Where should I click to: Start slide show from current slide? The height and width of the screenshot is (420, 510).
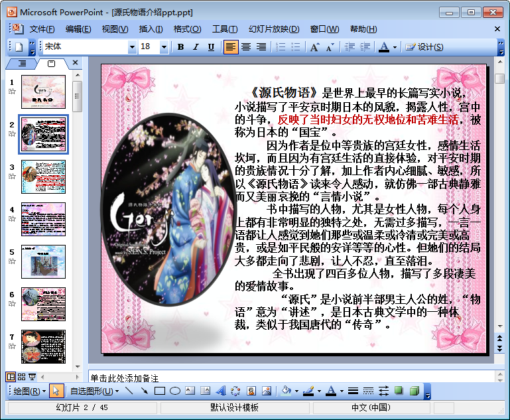coord(32,377)
